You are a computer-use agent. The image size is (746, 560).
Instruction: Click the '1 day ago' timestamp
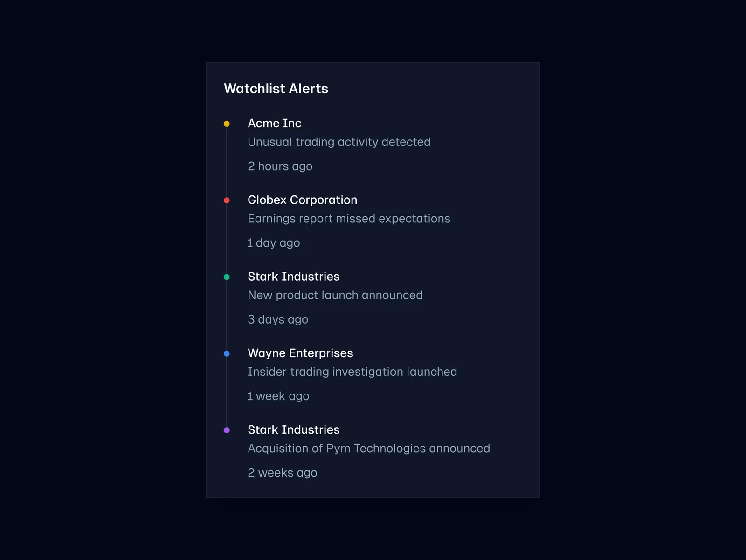coord(273,243)
